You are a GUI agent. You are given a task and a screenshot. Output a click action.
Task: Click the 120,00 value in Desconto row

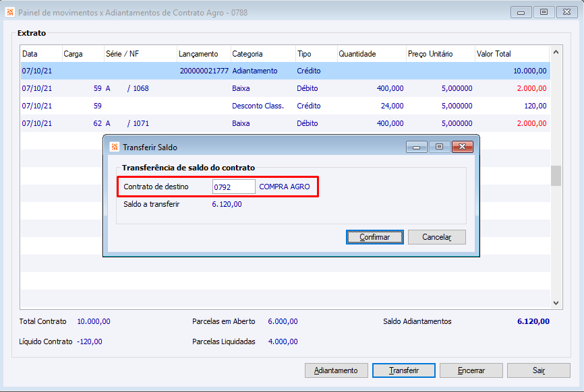pyautogui.click(x=535, y=106)
